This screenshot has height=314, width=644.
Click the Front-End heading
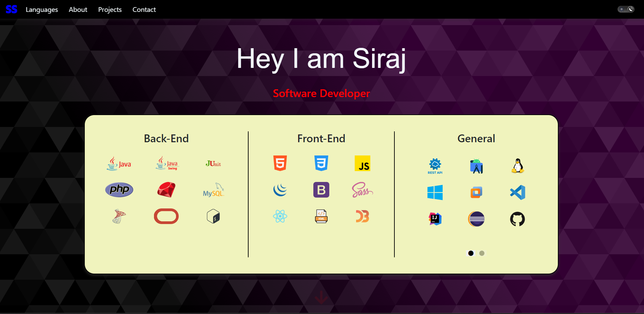coord(321,138)
